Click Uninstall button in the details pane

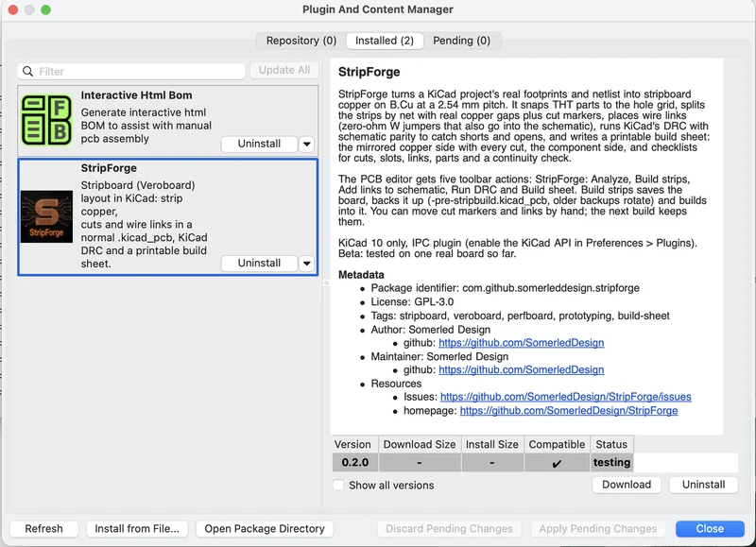click(703, 485)
